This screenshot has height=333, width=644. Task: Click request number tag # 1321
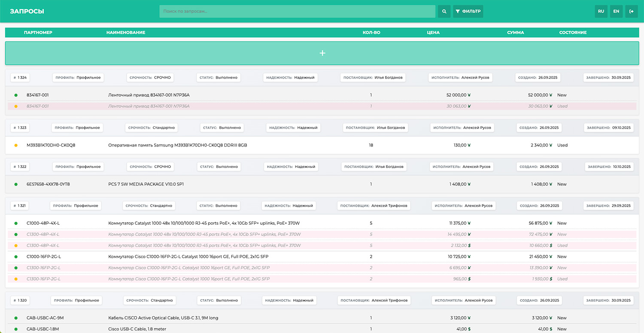click(20, 206)
